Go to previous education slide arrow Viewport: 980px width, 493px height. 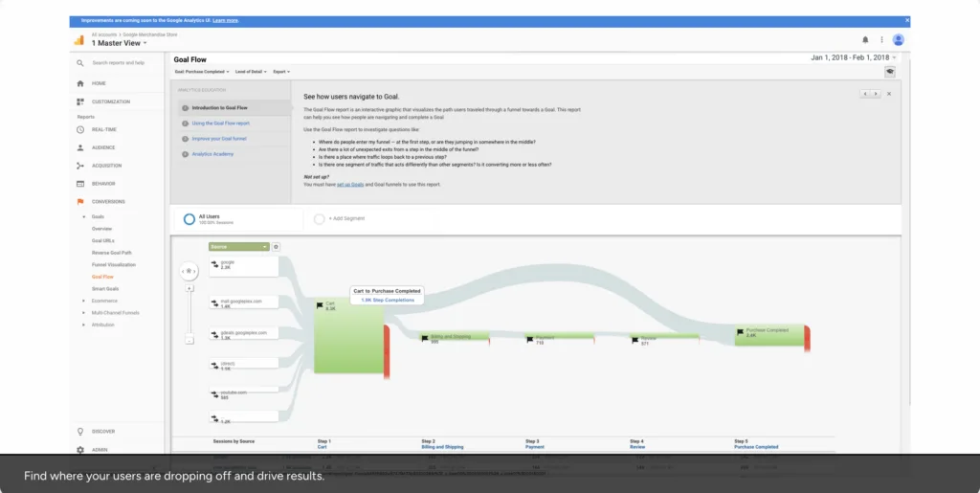[865, 94]
